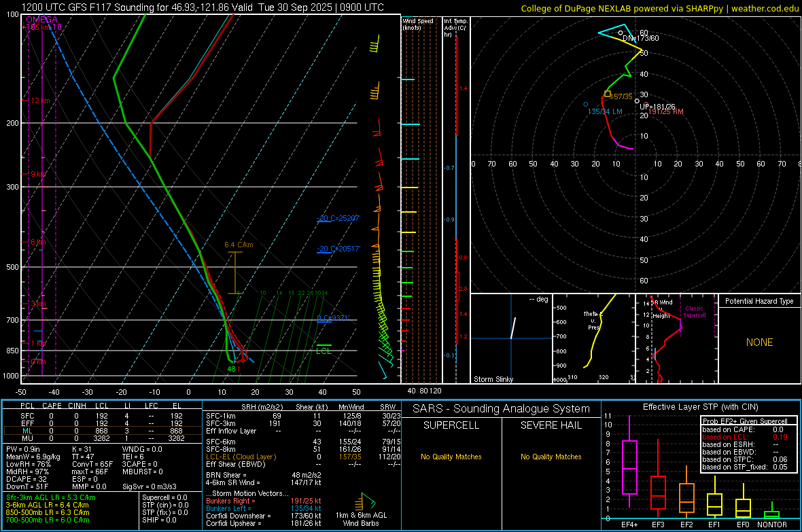Click the 'DN=173/60' hodograph label
The height and width of the screenshot is (532, 802).
click(640, 38)
